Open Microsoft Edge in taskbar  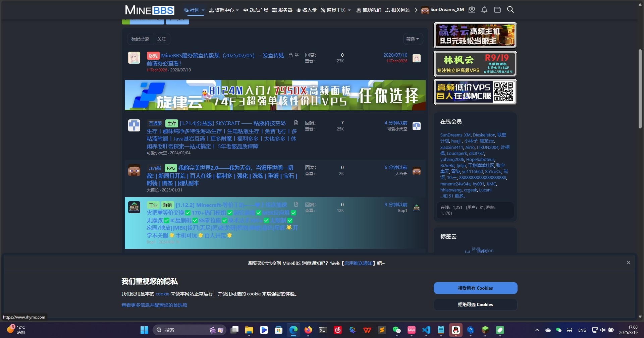pyautogui.click(x=293, y=330)
